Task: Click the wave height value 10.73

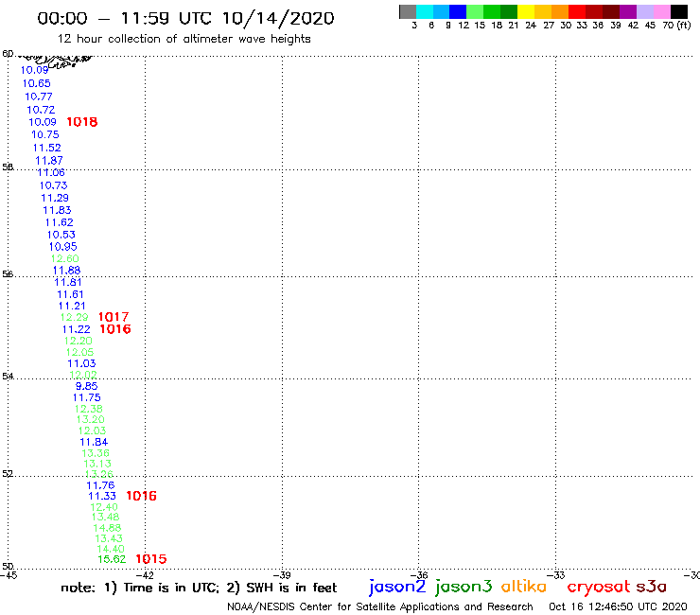Action: (x=53, y=185)
